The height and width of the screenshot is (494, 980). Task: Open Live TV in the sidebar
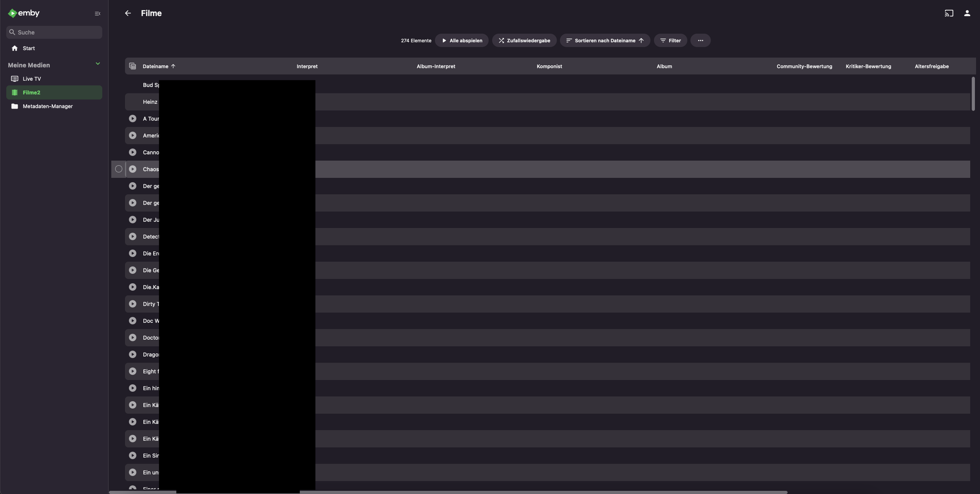(x=32, y=79)
